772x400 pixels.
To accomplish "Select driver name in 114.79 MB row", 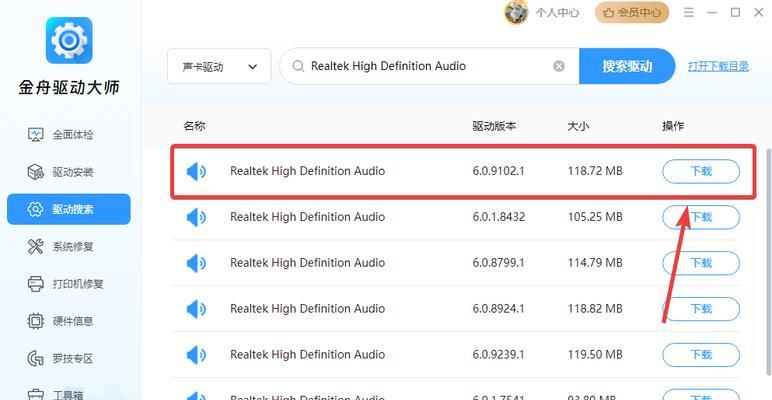I will 308,263.
